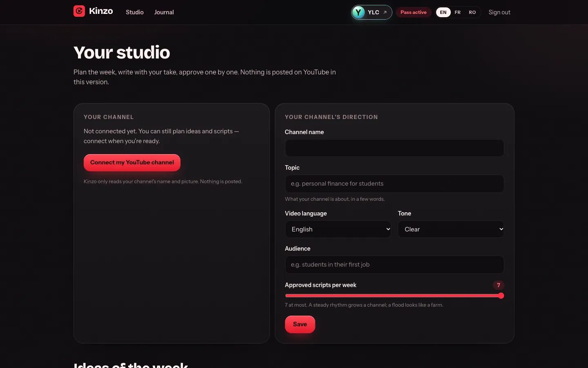The height and width of the screenshot is (368, 588).
Task: Click the Approved scripts per week slider
Action: tap(394, 296)
